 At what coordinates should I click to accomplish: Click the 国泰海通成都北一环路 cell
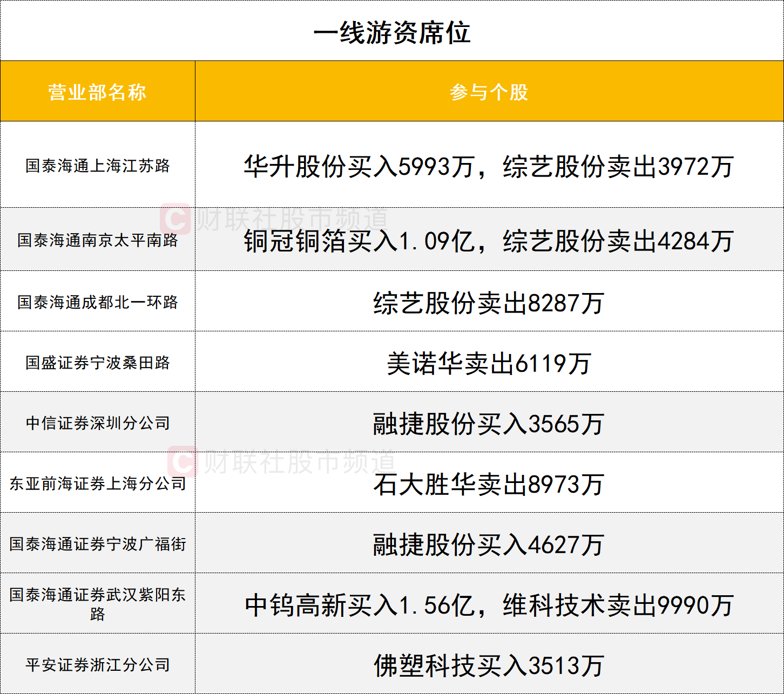click(97, 302)
